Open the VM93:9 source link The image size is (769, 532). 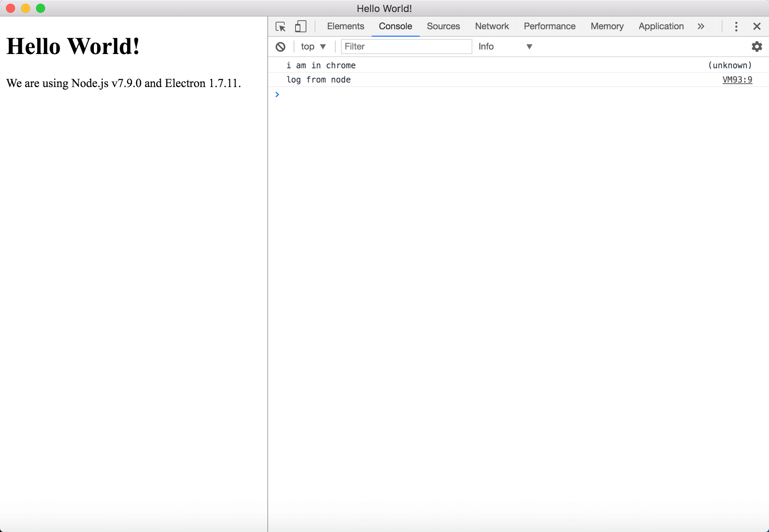point(737,80)
